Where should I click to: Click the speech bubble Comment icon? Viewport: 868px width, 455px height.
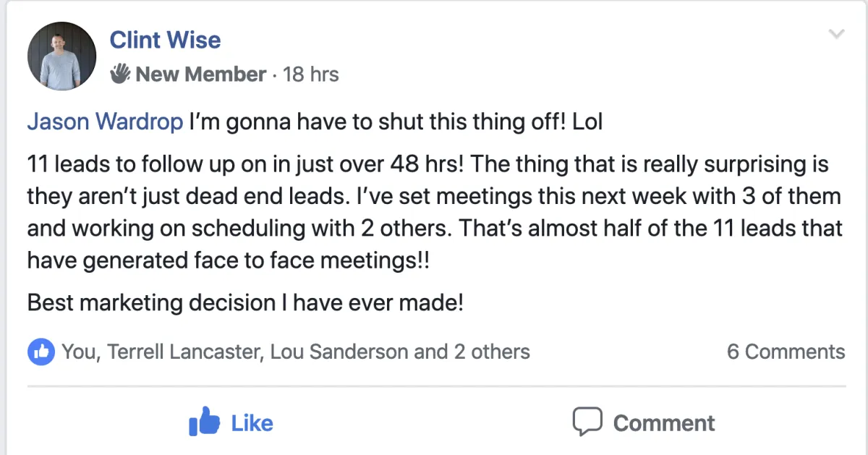pos(587,422)
